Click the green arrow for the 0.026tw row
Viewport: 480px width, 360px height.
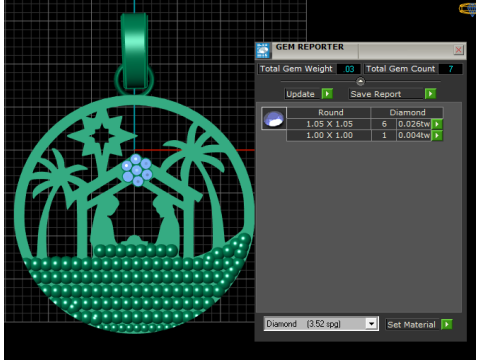(x=437, y=124)
